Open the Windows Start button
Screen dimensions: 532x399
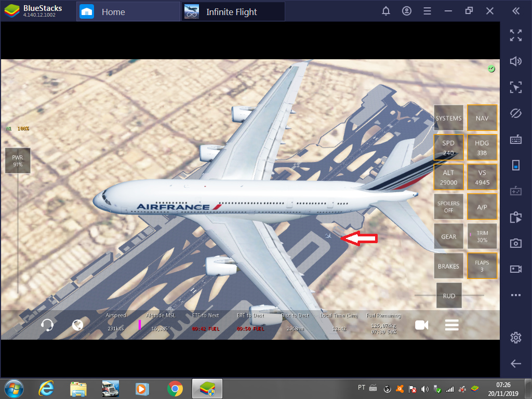[x=14, y=389]
